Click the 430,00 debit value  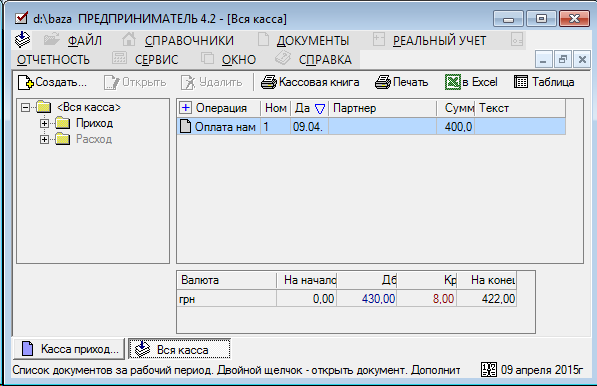[x=378, y=298]
